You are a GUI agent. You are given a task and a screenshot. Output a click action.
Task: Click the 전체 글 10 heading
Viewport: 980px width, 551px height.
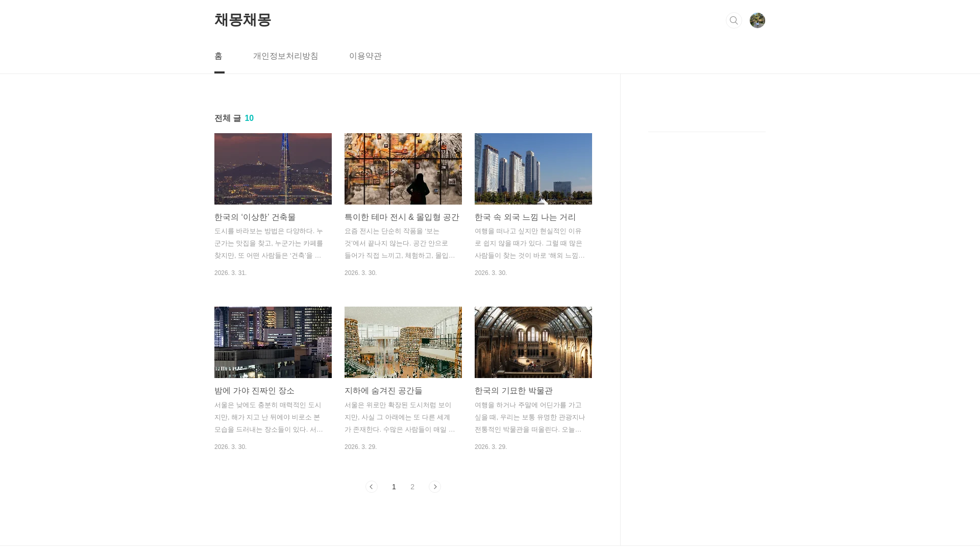coord(234,118)
